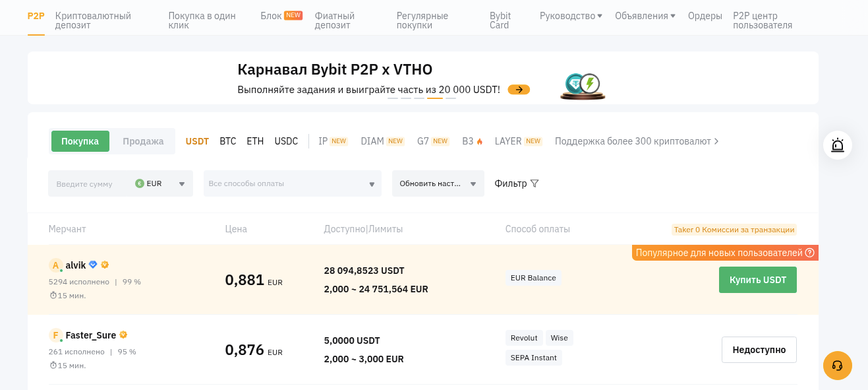Expand the Все способы оплаты dropdown
Image resolution: width=868 pixels, height=390 pixels.
(x=292, y=183)
